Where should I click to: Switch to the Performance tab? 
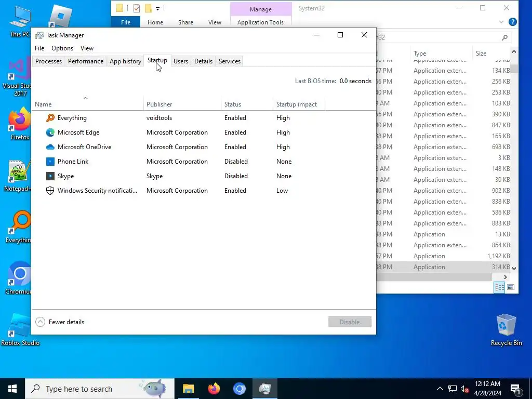[x=86, y=61]
